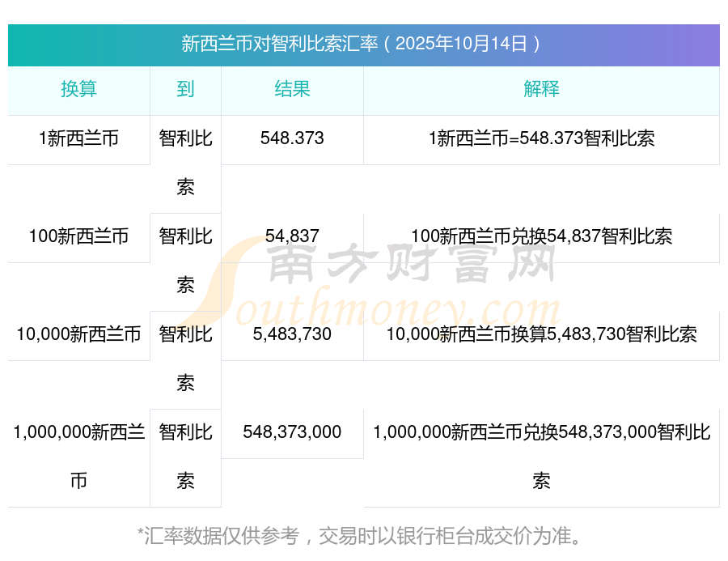
Task: Select the 10,000新西兰币换算5,483,730智利比索 explanation
Action: [x=541, y=334]
